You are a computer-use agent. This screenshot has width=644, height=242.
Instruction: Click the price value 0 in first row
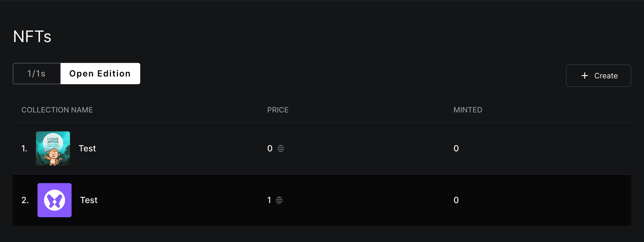pyautogui.click(x=270, y=148)
